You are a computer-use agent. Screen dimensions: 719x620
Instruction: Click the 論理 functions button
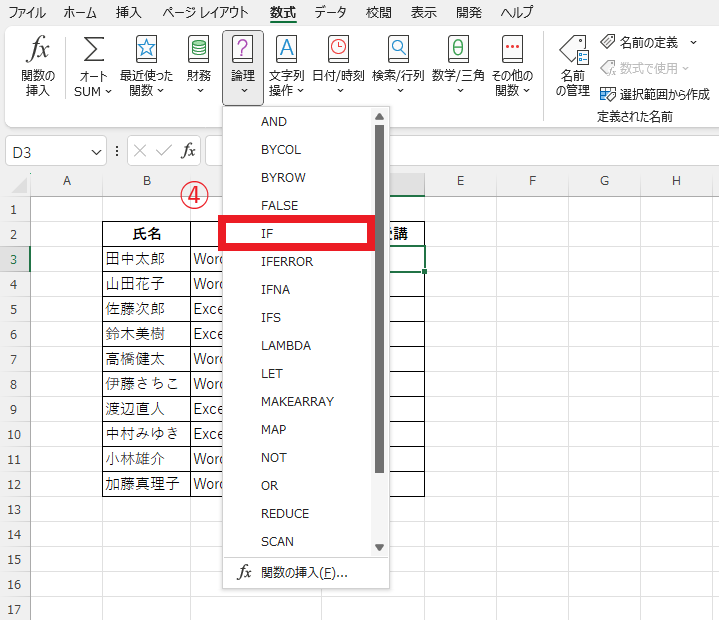click(243, 67)
